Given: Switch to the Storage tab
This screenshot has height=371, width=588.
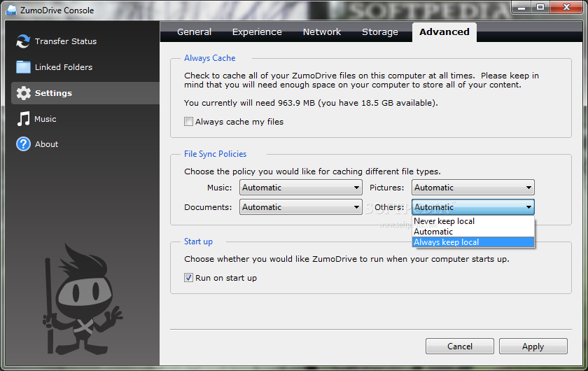Looking at the screenshot, I should (380, 32).
